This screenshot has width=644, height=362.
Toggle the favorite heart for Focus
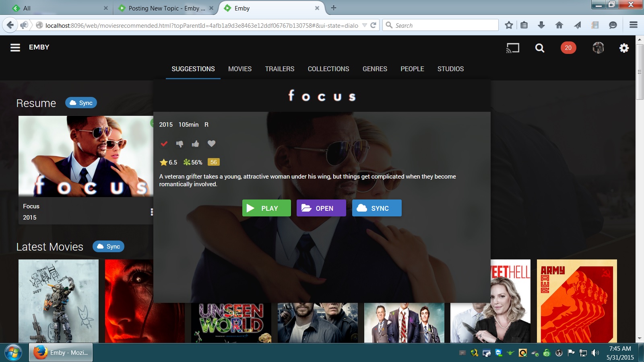(x=211, y=144)
